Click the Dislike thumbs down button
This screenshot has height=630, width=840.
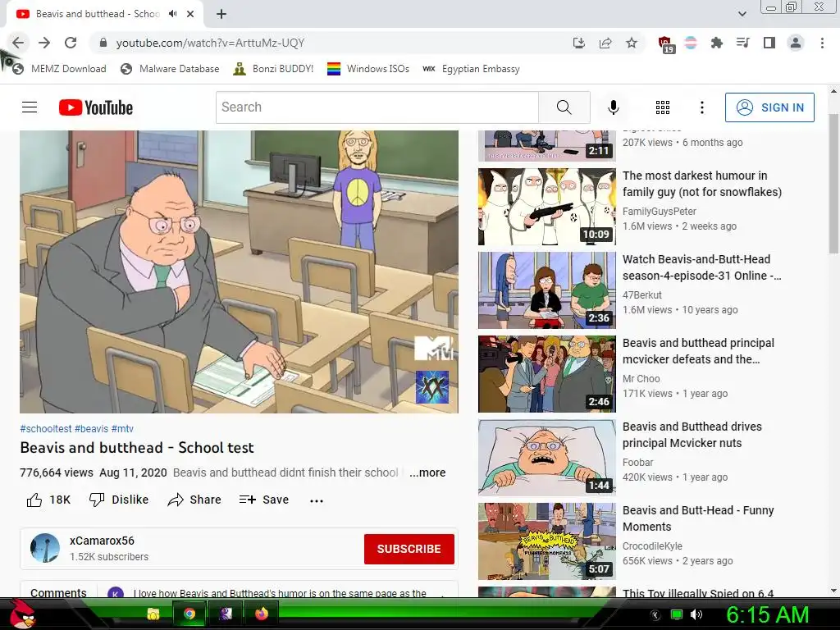[119, 500]
